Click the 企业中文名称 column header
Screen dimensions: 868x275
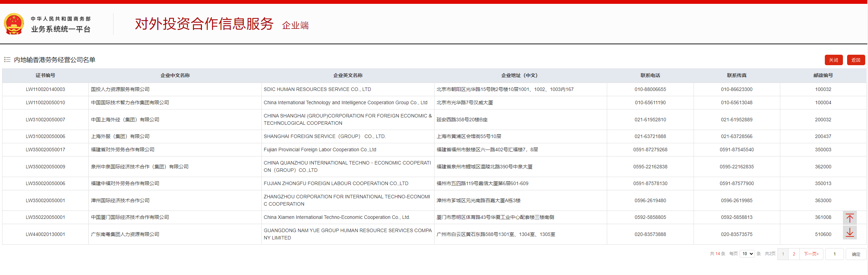[175, 75]
